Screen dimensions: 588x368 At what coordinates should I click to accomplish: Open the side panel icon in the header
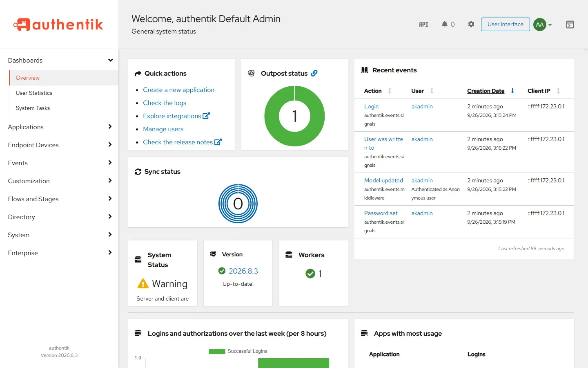570,25
